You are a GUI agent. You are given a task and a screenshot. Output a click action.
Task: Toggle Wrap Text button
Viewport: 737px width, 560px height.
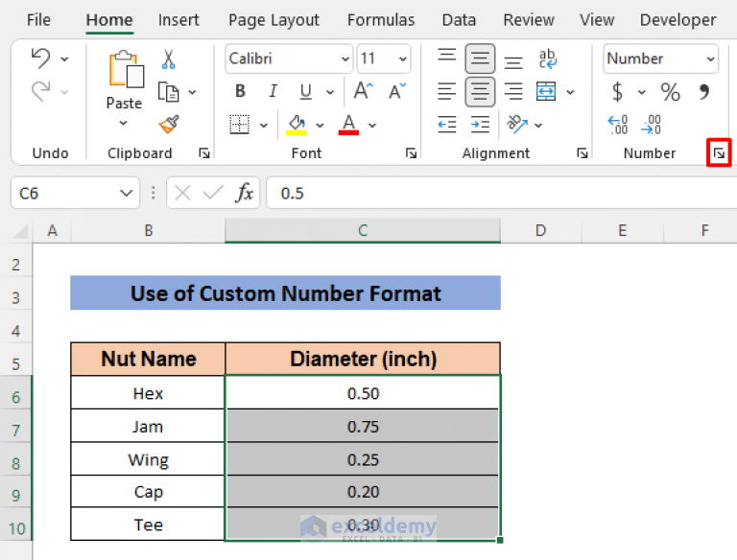coord(547,58)
